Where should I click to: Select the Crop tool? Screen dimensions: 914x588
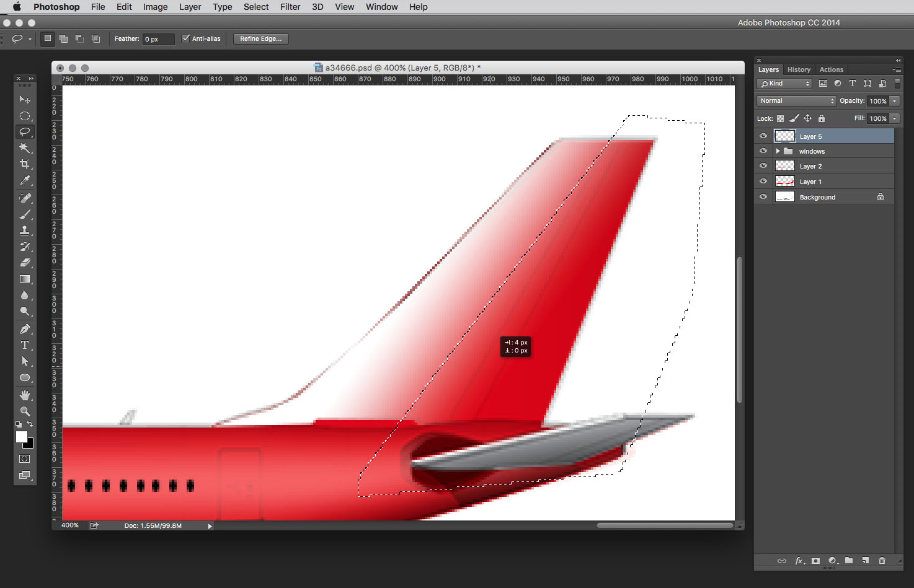(25, 164)
